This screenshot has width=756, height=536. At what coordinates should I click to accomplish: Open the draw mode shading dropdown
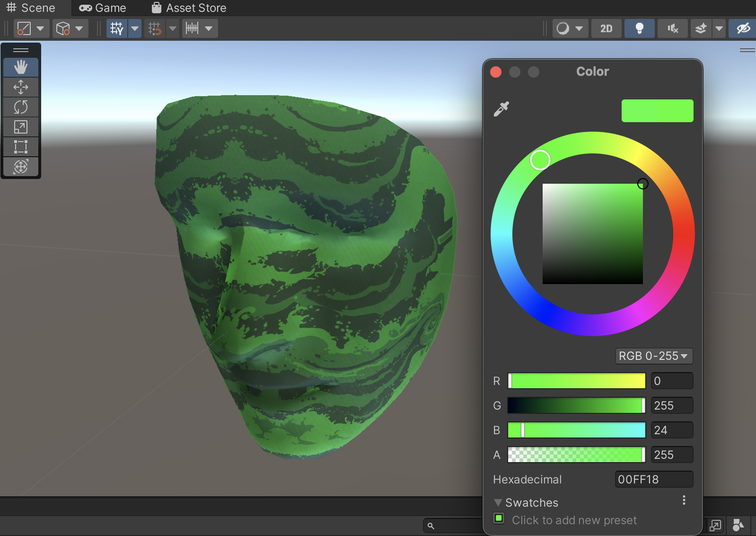pyautogui.click(x=570, y=28)
